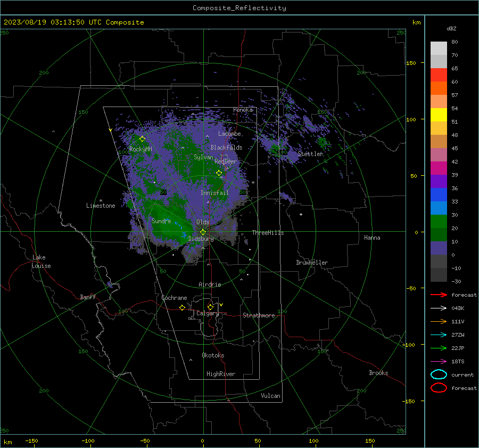Click the purple 39-36 dBZ swatch
Image resolution: width=479 pixels, height=448 pixels.
click(439, 182)
